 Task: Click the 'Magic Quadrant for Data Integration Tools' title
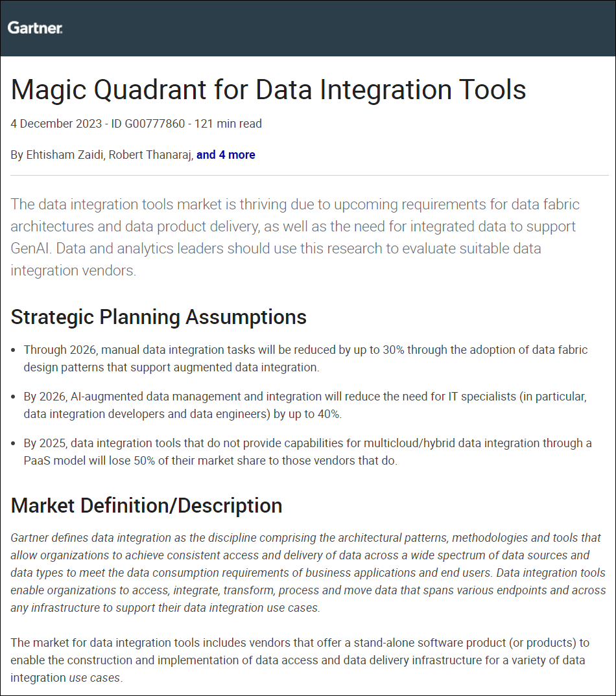coord(268,89)
